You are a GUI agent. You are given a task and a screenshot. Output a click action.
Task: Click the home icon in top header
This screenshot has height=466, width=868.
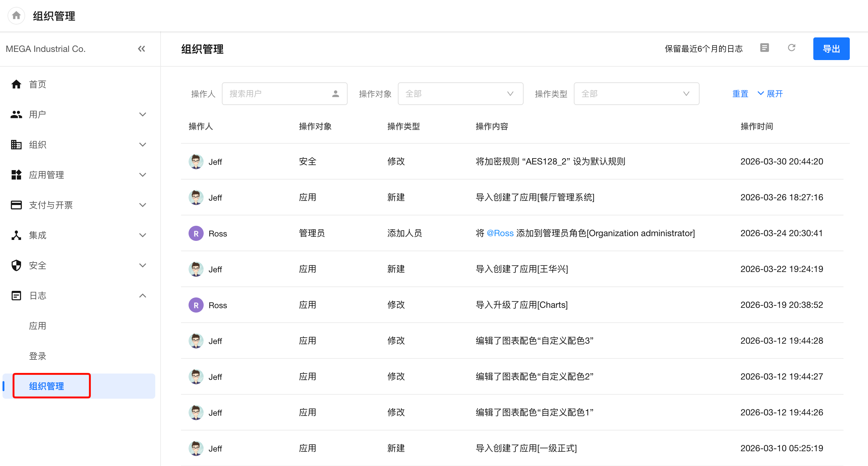pos(16,15)
